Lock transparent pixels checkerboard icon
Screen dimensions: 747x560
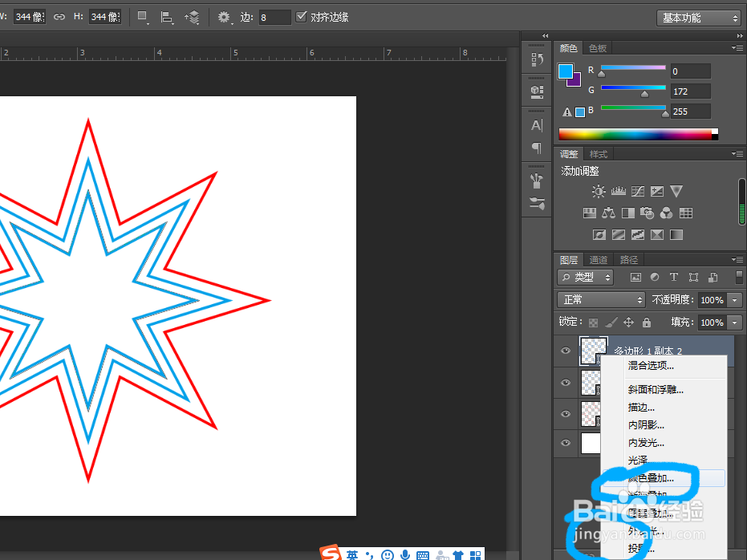click(593, 323)
